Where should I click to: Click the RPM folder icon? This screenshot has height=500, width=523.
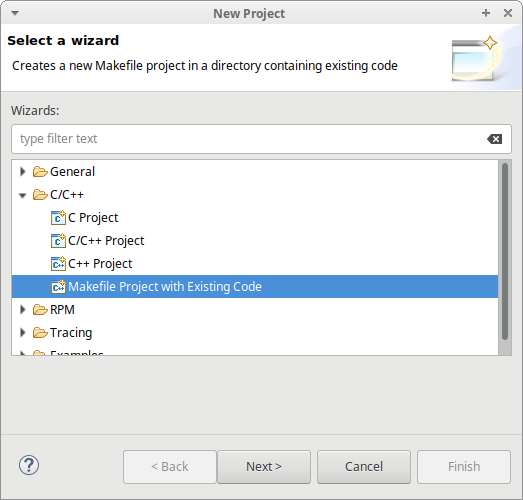(x=40, y=310)
